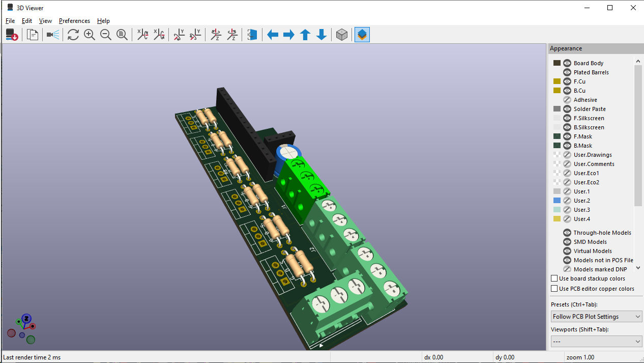This screenshot has width=644, height=363.
Task: Open the Presets dropdown
Action: 597,317
